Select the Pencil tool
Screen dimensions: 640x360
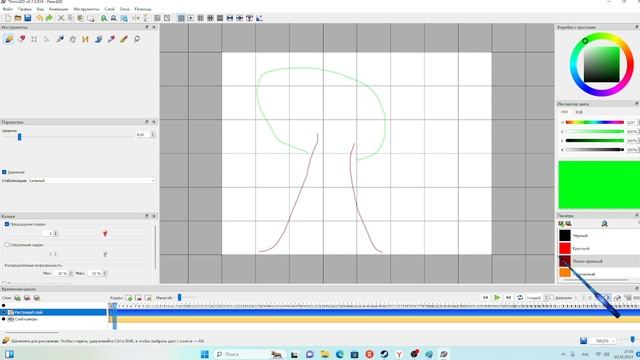pos(9,39)
